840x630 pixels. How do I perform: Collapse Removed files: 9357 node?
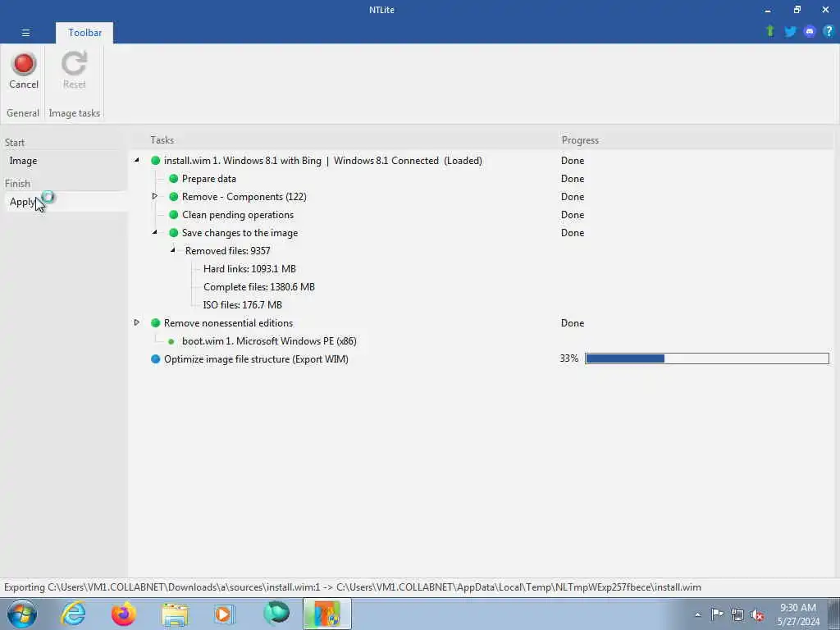pyautogui.click(x=172, y=250)
